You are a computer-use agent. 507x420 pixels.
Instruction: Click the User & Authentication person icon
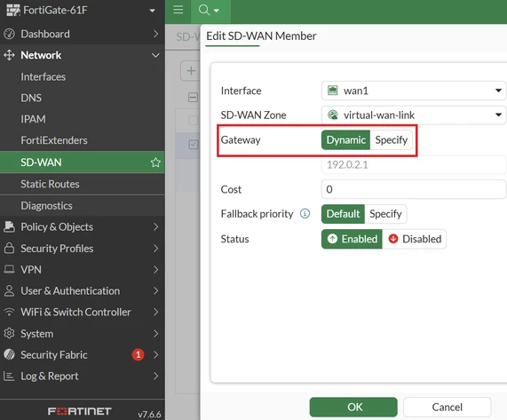tap(10, 290)
